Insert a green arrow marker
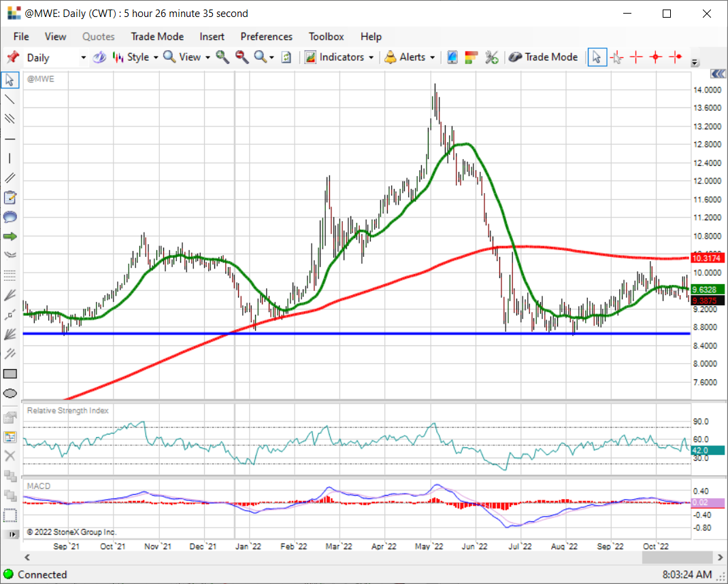 [10, 237]
